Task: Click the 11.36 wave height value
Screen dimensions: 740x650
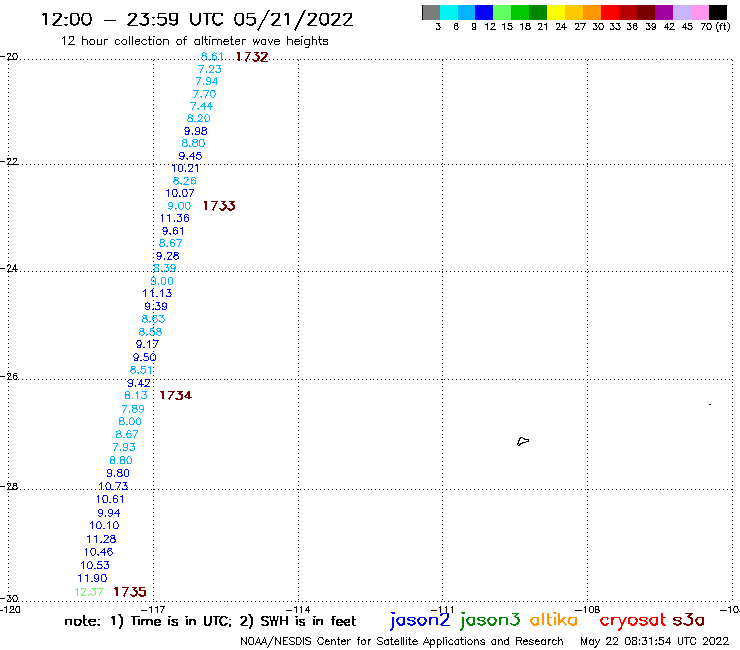Action: tap(175, 218)
